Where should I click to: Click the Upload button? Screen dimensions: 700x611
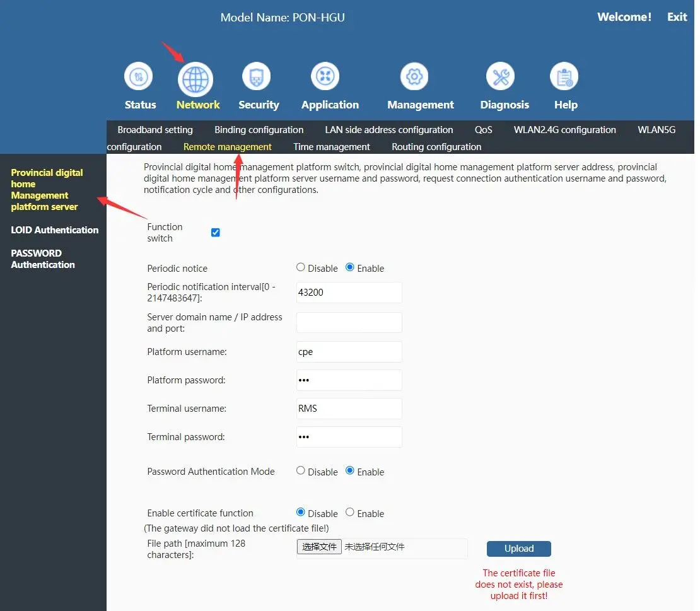tap(518, 549)
